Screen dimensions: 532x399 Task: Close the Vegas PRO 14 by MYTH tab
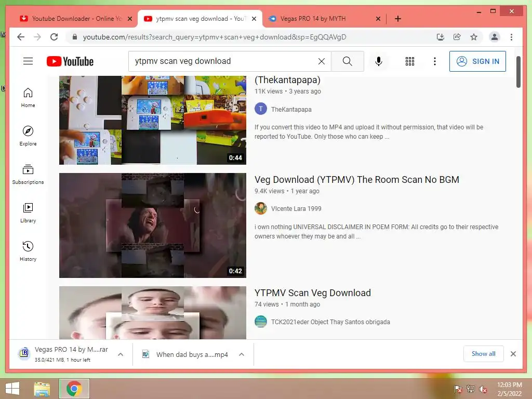(378, 19)
